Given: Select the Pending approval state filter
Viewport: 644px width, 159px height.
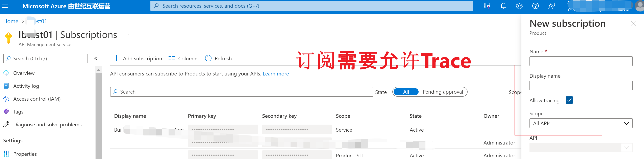Looking at the screenshot, I should click(443, 92).
